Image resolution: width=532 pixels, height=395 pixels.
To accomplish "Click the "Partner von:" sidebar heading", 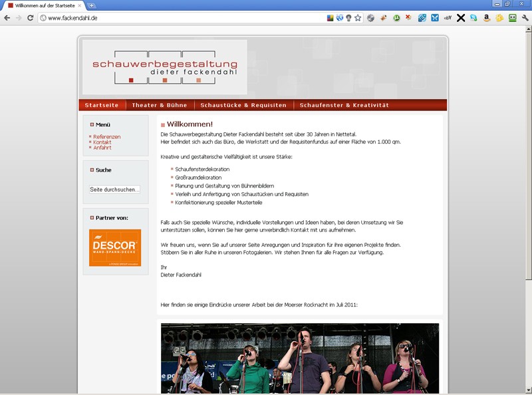I will pos(112,218).
